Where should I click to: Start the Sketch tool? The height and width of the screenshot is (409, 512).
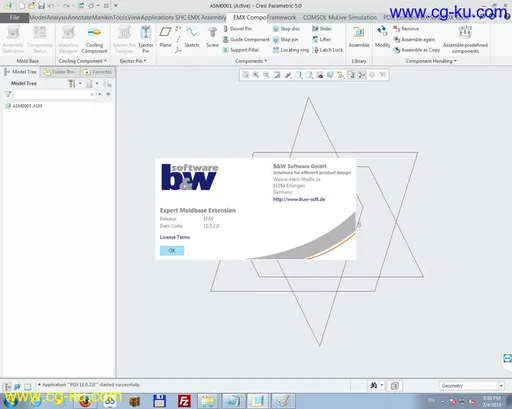click(x=192, y=37)
